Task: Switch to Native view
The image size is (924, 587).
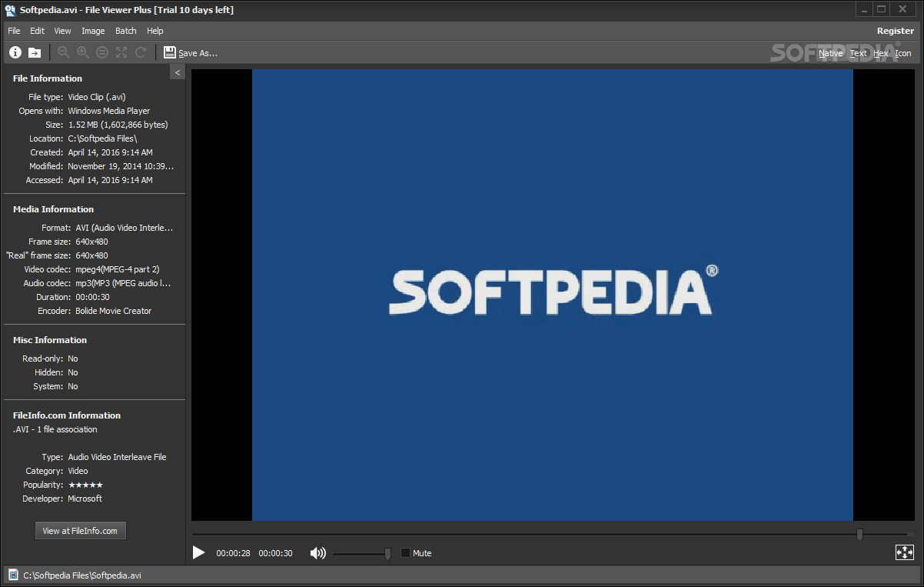Action: coord(830,53)
